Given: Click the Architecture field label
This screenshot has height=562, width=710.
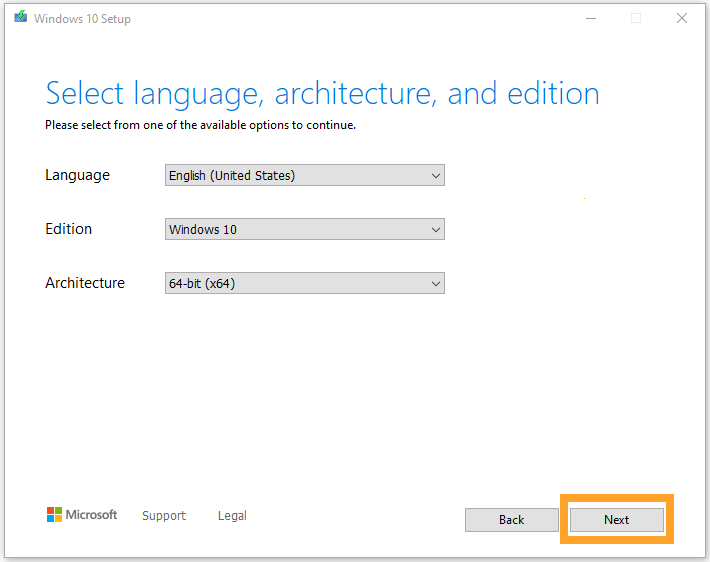Looking at the screenshot, I should coord(85,283).
